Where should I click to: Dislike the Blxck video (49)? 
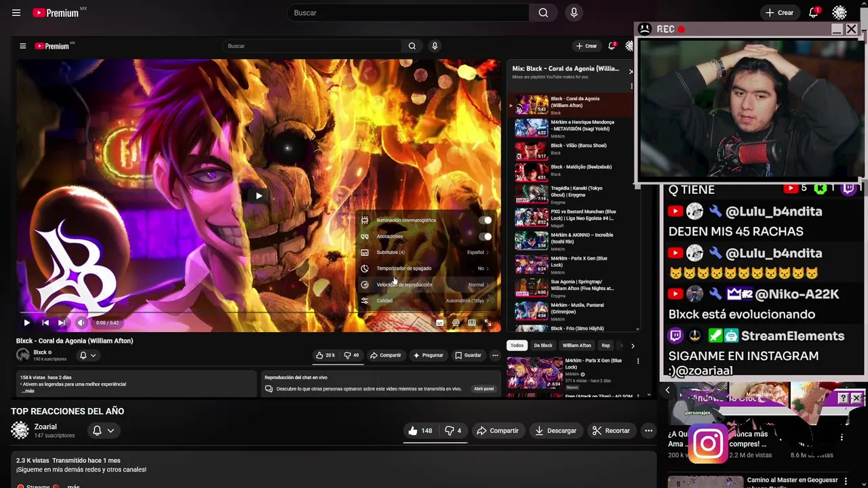[x=351, y=355]
